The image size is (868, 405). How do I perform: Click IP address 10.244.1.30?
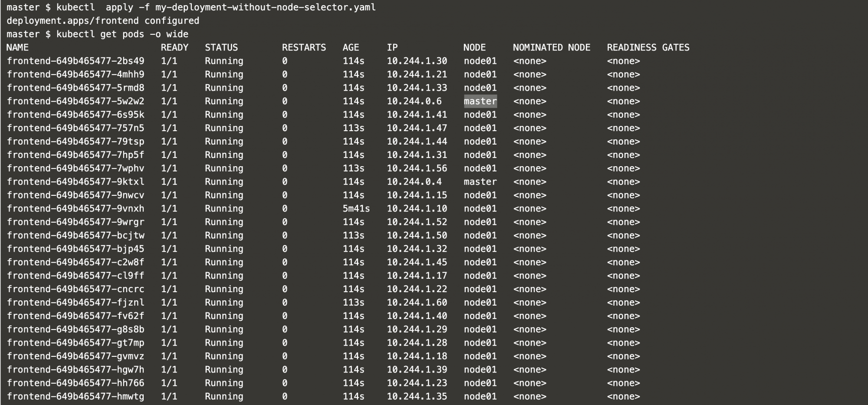pyautogui.click(x=417, y=61)
